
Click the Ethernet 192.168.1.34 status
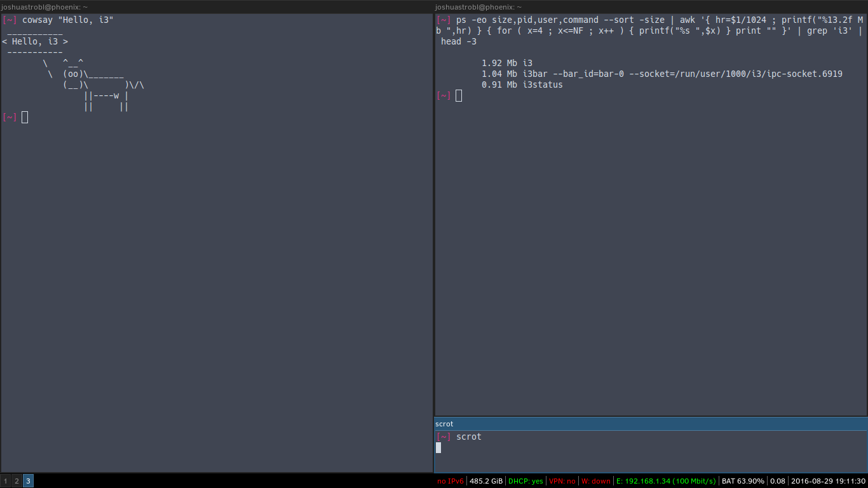[666, 481]
